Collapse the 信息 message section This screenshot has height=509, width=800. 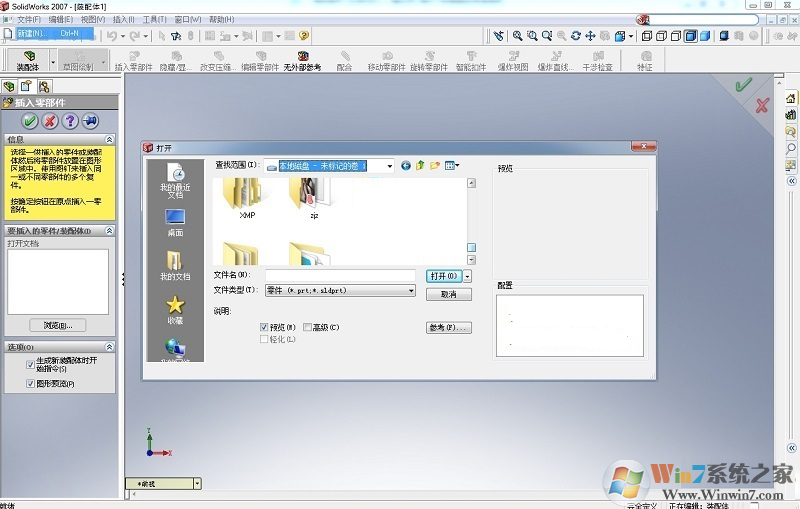coord(109,139)
